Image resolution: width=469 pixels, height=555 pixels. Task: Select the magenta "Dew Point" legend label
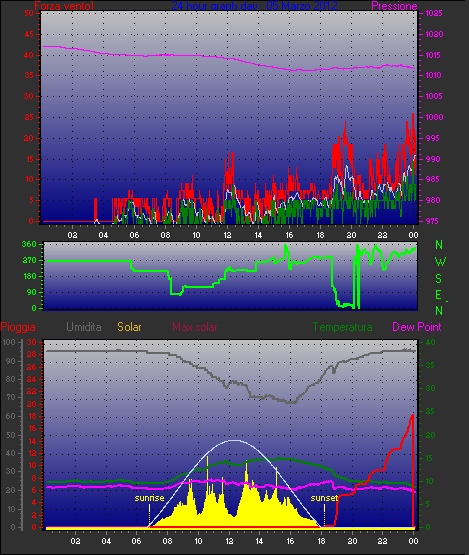tap(417, 327)
